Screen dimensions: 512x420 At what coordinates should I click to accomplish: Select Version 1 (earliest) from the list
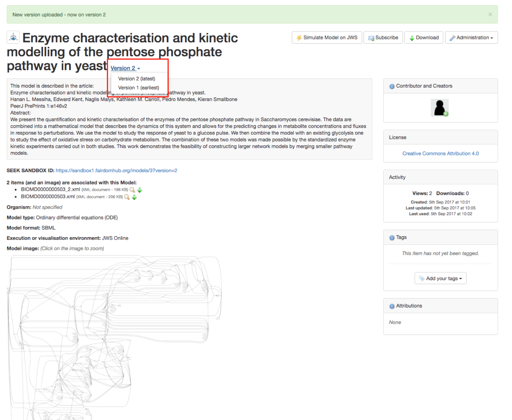pyautogui.click(x=138, y=88)
